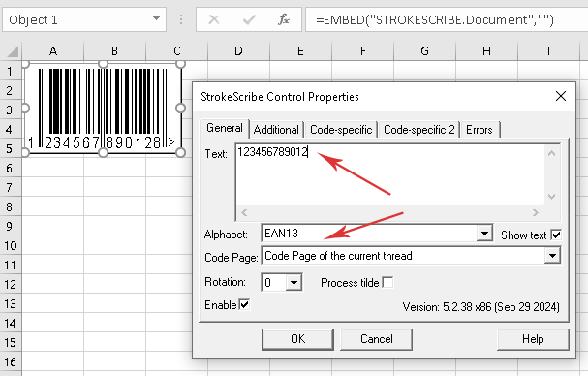Open the Name Box dropdown arrow
The width and height of the screenshot is (588, 376).
[x=156, y=19]
